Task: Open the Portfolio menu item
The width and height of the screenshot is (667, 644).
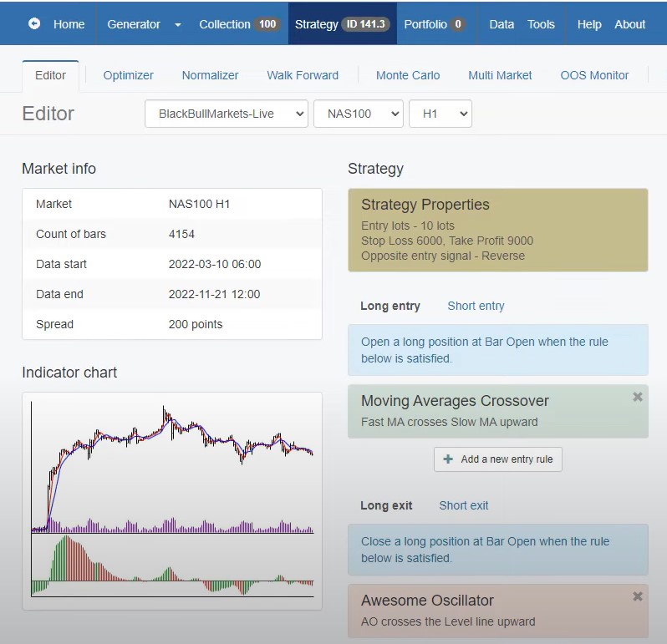Action: [434, 24]
